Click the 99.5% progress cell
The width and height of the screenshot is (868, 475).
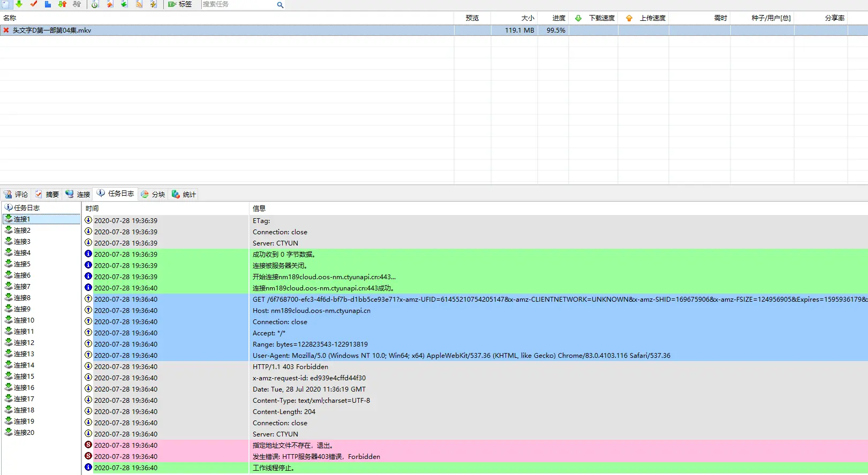[556, 30]
